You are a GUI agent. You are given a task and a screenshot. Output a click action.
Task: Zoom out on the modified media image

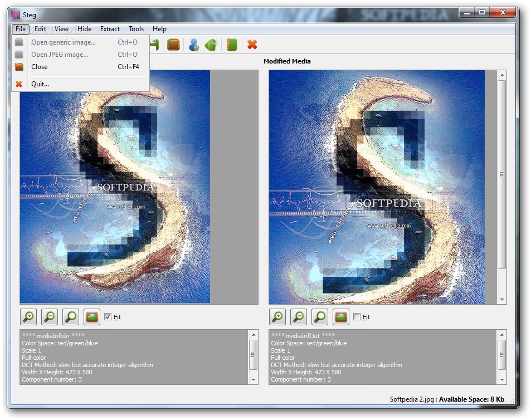click(299, 317)
